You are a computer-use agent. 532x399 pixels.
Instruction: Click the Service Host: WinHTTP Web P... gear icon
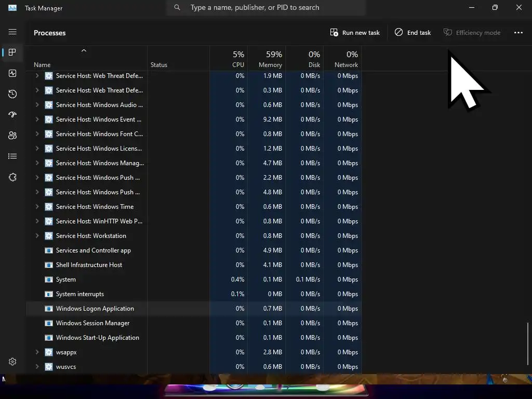[49, 221]
